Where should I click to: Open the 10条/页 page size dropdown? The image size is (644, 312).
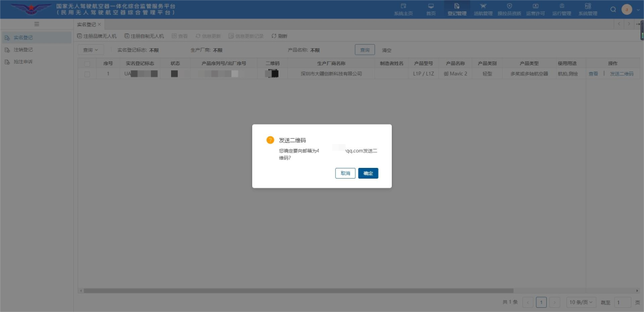[581, 302]
